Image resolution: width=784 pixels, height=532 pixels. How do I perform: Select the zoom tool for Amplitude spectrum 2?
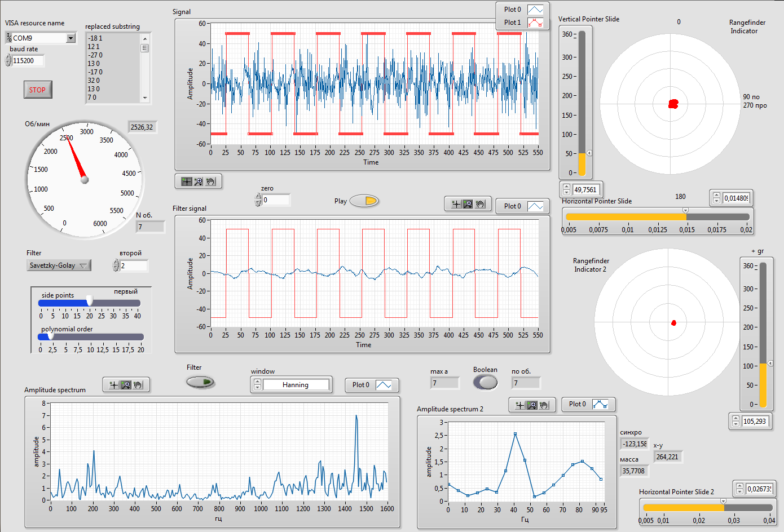pyautogui.click(x=532, y=405)
